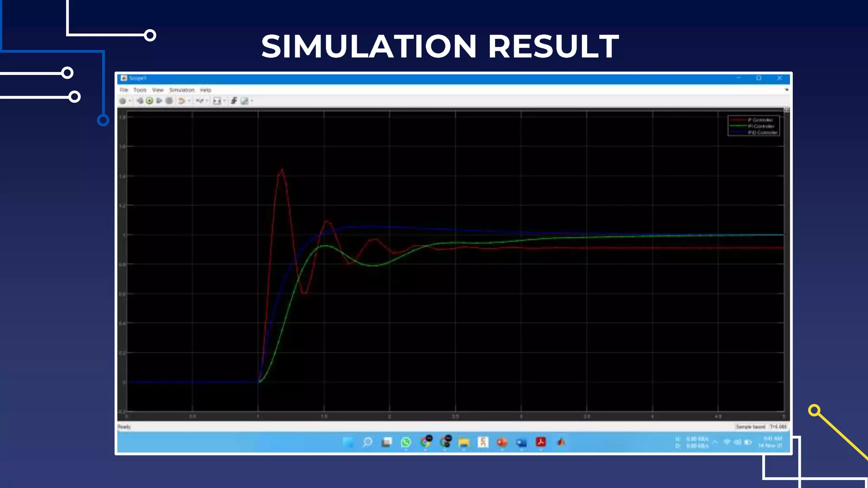Open WhatsApp from the taskbar

(x=406, y=443)
